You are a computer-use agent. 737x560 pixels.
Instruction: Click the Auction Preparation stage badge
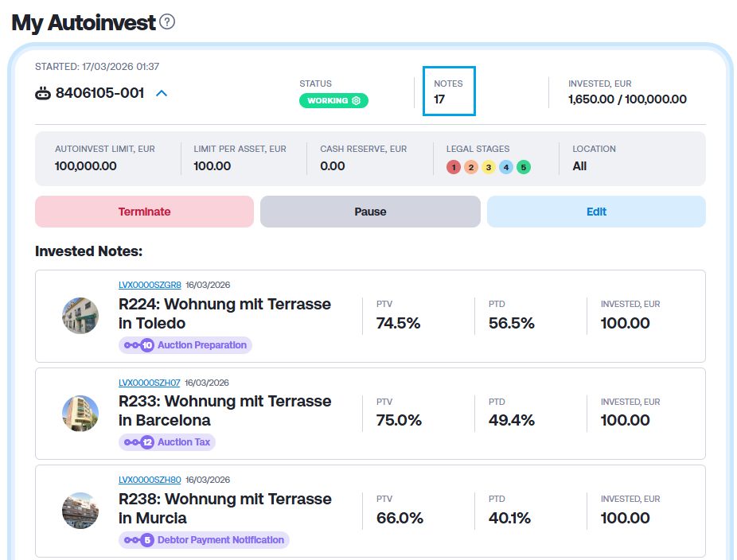185,345
